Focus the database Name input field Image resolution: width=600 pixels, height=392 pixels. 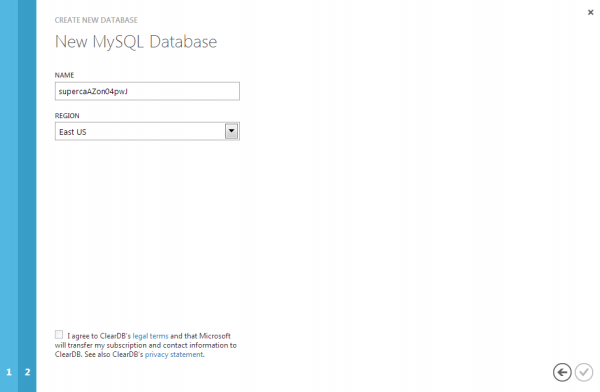(x=147, y=91)
